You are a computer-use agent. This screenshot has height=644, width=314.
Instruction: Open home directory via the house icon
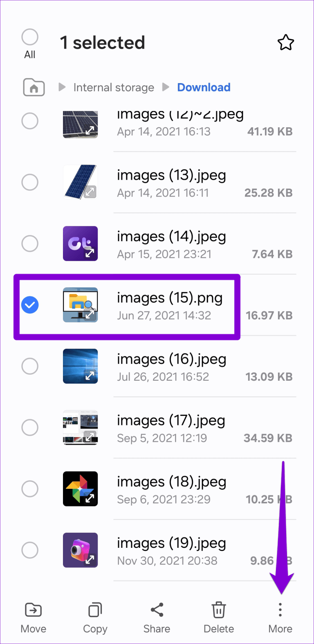34,87
